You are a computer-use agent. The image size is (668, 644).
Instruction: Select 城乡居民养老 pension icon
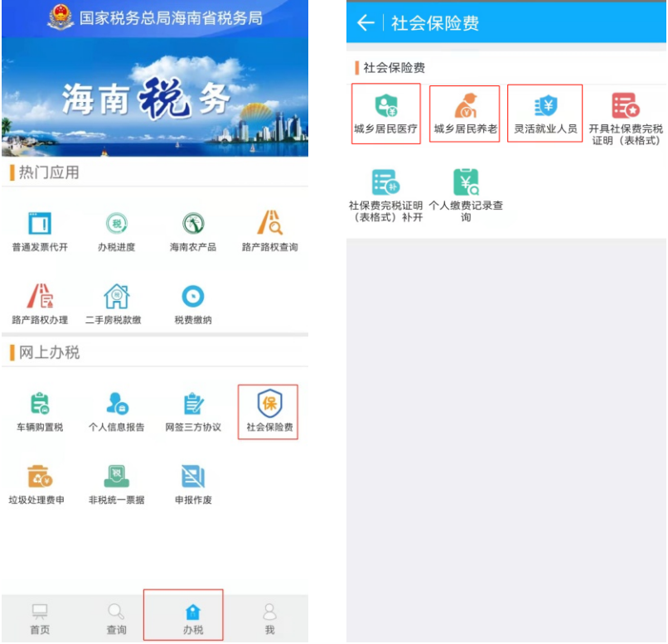tap(465, 105)
